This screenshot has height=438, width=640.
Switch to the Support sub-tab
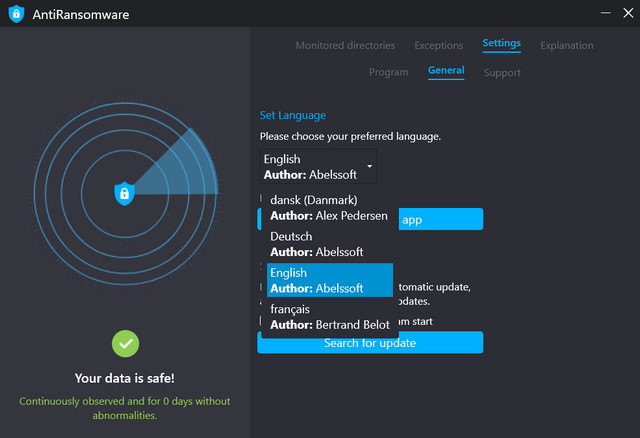[x=502, y=72]
